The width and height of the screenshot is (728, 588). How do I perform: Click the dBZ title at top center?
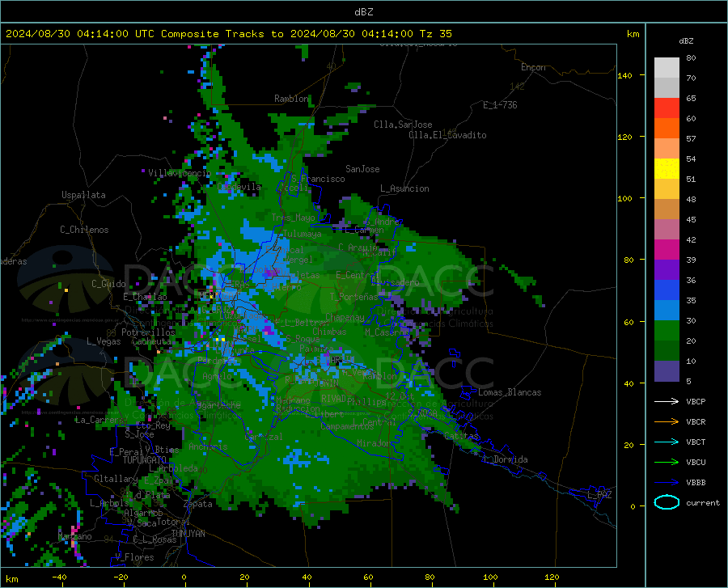coord(363,11)
